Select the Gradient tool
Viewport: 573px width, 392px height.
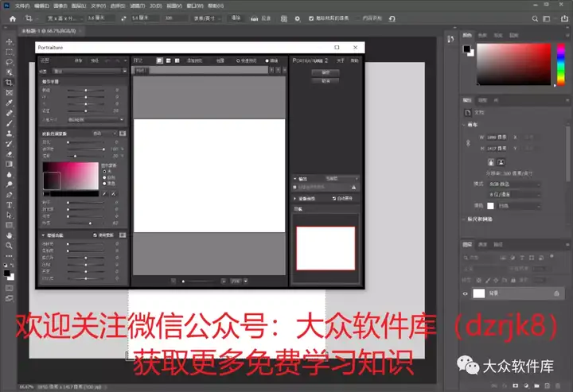tap(9, 165)
